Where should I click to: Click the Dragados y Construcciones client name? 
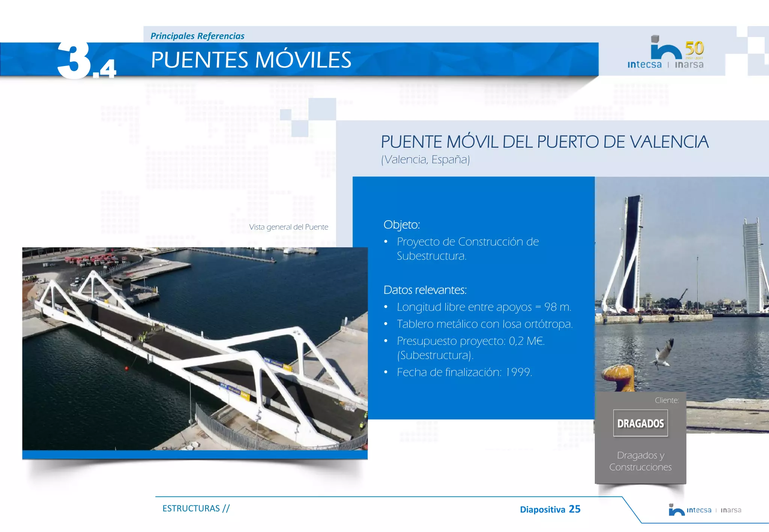coord(640,461)
